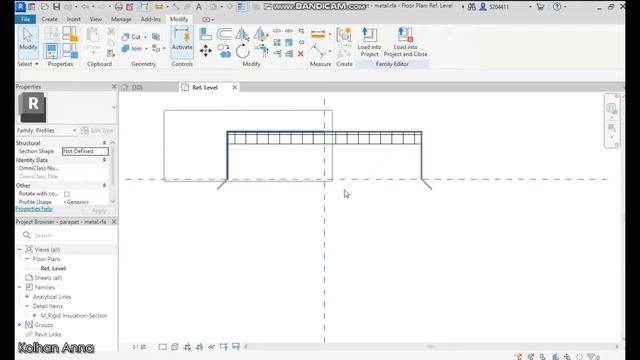640x360 pixels.
Task: Open Help question mark icon
Action: click(557, 7)
